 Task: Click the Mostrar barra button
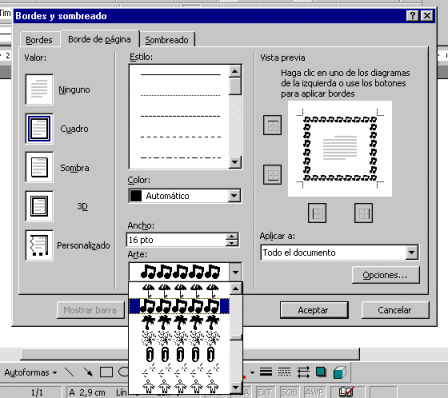[x=90, y=310]
